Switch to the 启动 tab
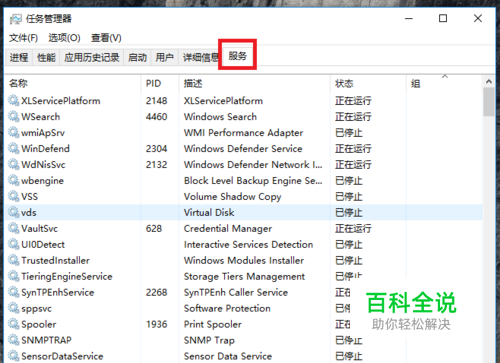 (137, 57)
